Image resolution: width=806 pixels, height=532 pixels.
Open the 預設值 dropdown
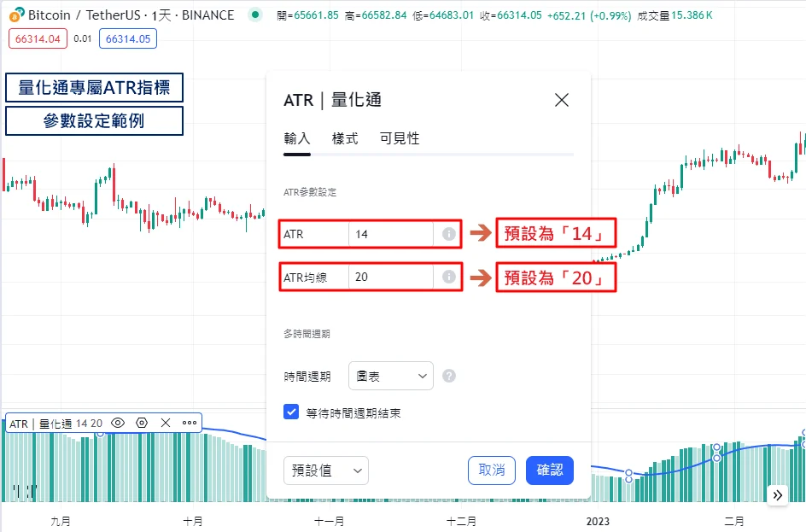click(x=326, y=471)
